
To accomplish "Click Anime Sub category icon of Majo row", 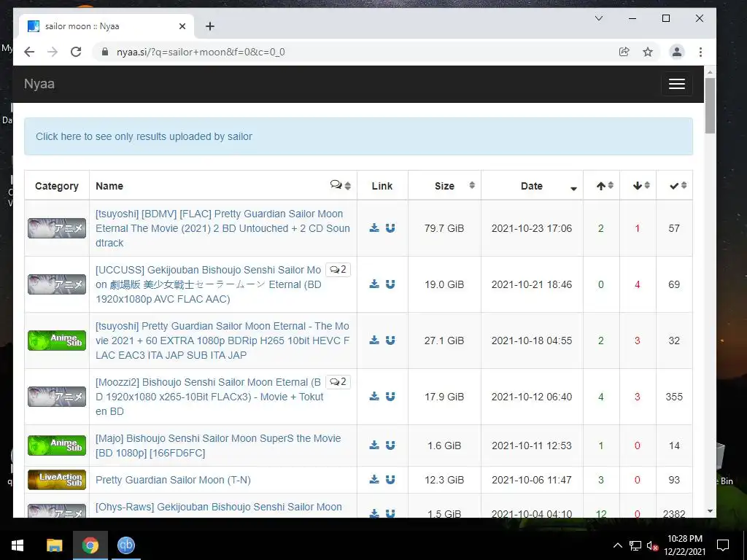I will (57, 446).
